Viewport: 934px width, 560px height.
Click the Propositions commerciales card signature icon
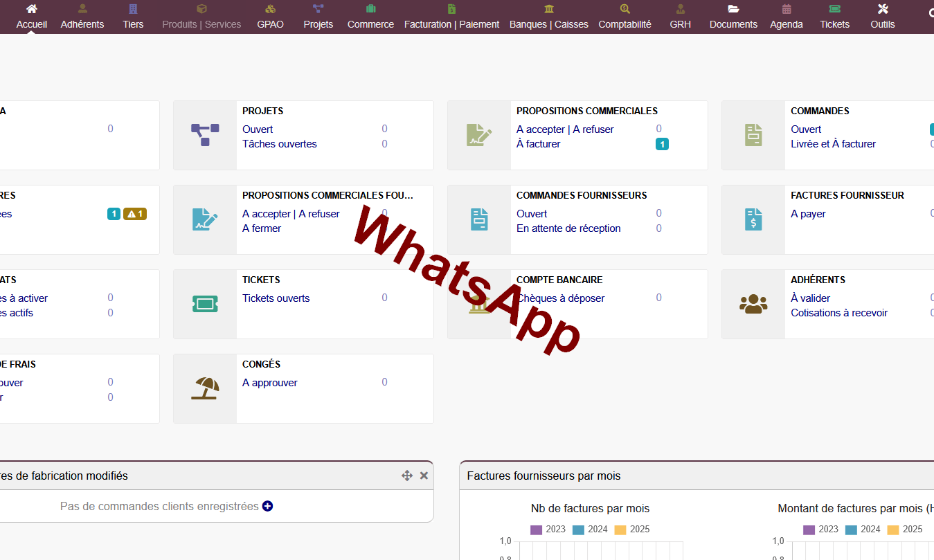tap(479, 135)
